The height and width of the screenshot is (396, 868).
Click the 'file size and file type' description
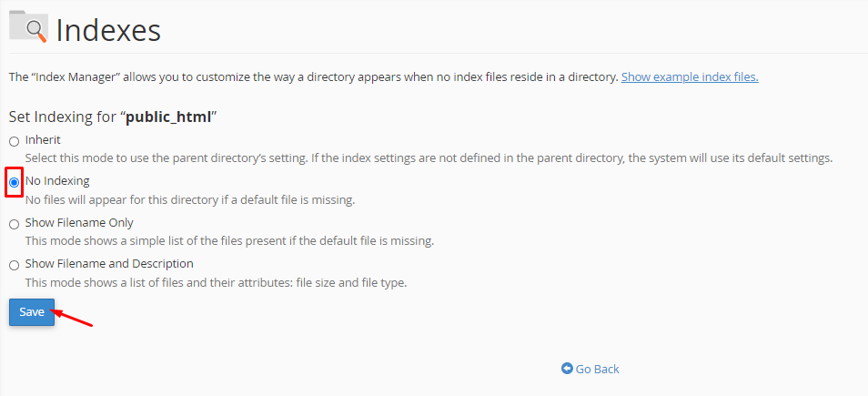(x=216, y=282)
